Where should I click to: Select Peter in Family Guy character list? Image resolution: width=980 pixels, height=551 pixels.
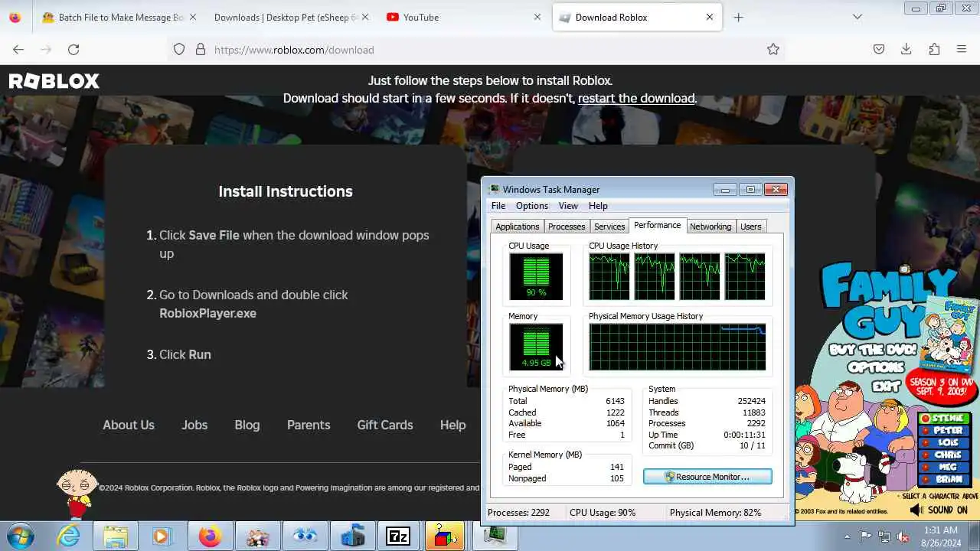point(946,431)
